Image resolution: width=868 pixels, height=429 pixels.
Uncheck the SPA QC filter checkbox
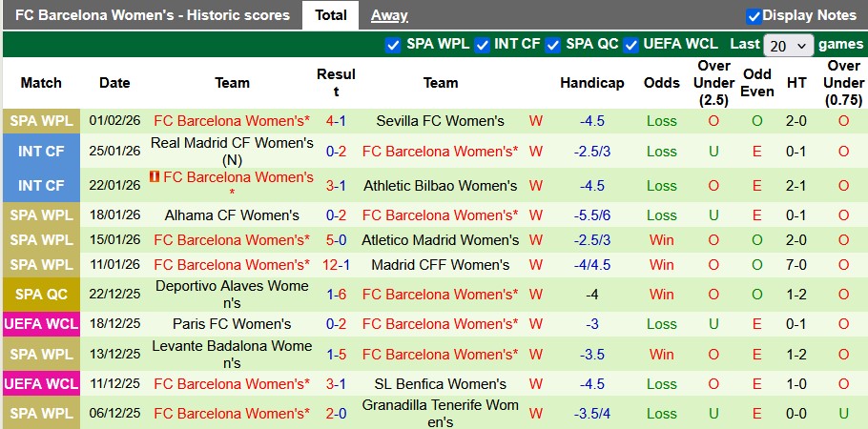pyautogui.click(x=552, y=45)
